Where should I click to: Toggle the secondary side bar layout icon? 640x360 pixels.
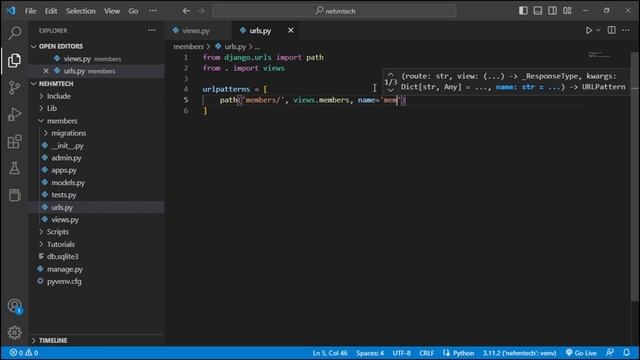[552, 11]
